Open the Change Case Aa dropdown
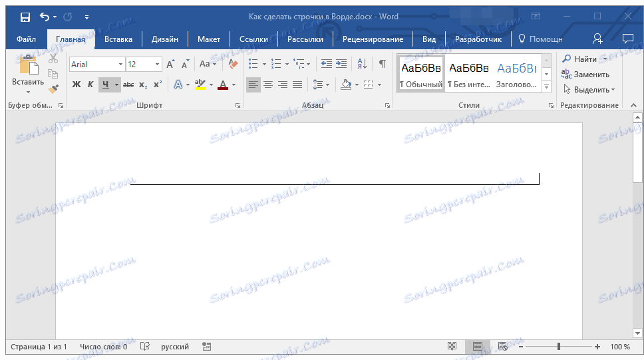Viewport: 644px width, 360px height. click(x=208, y=64)
